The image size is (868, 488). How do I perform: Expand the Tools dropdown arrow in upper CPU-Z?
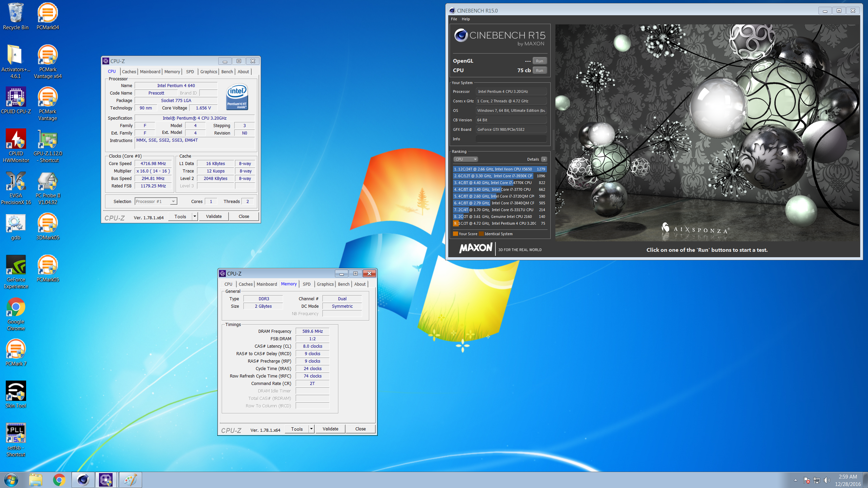click(195, 216)
